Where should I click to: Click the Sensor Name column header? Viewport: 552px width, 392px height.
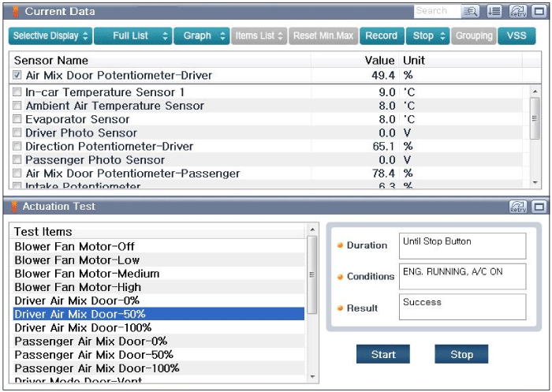click(x=160, y=60)
